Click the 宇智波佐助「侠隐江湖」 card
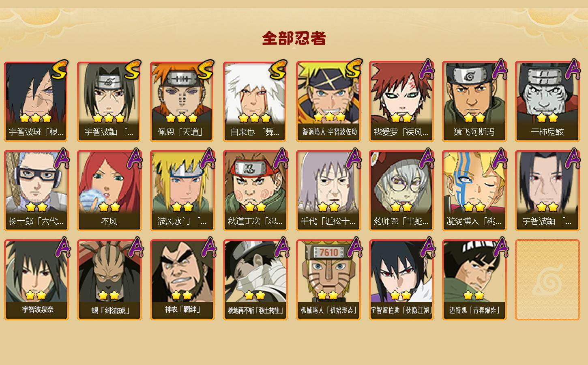This screenshot has width=588, height=365. tap(401, 280)
